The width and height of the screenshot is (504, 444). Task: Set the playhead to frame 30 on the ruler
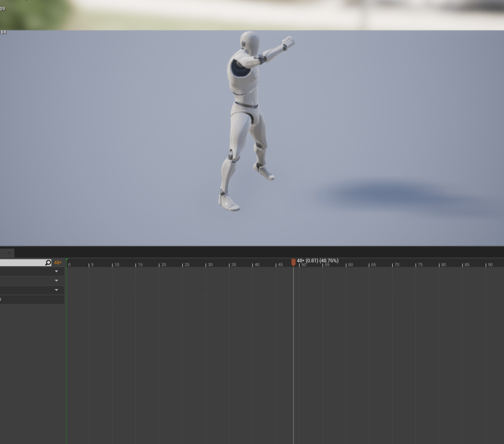pos(206,265)
